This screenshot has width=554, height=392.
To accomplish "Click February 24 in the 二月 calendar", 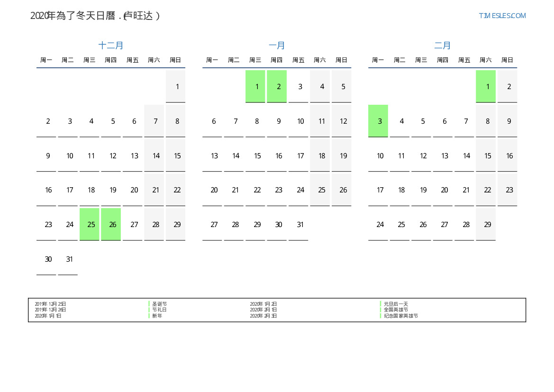I will pyautogui.click(x=378, y=225).
